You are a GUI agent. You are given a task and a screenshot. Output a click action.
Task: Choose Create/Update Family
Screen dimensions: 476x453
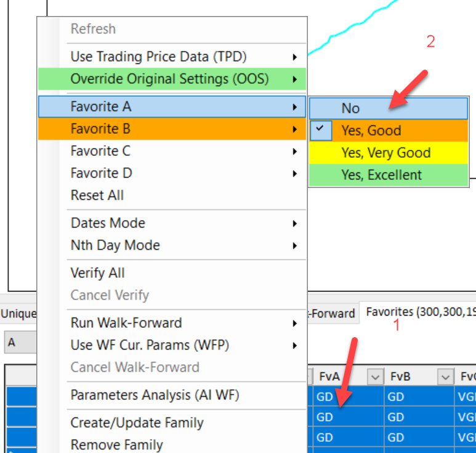(137, 423)
